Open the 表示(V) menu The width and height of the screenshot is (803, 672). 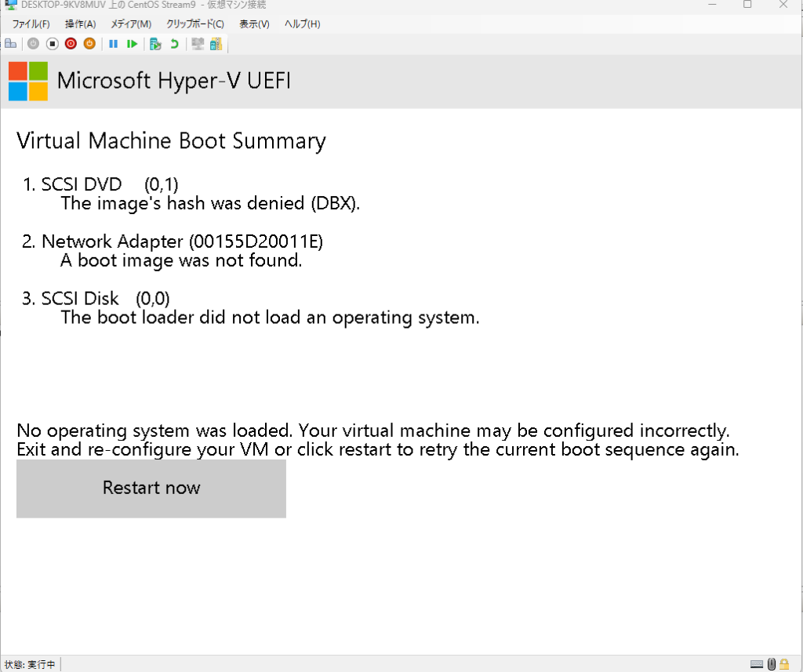254,24
